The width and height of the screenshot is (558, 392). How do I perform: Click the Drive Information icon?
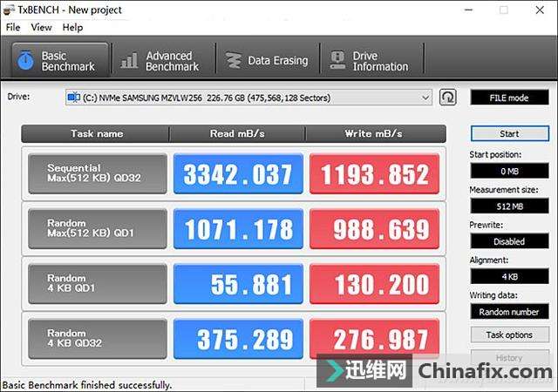tap(337, 60)
